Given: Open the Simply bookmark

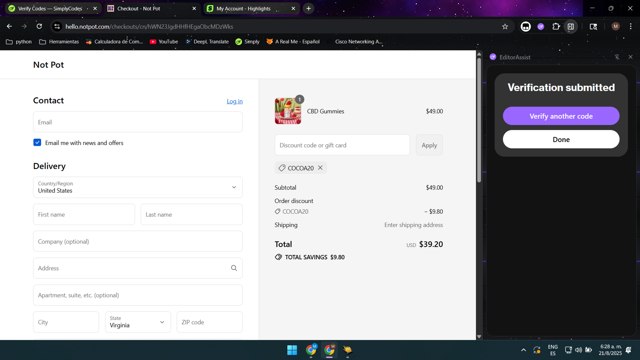Looking at the screenshot, I should (247, 42).
